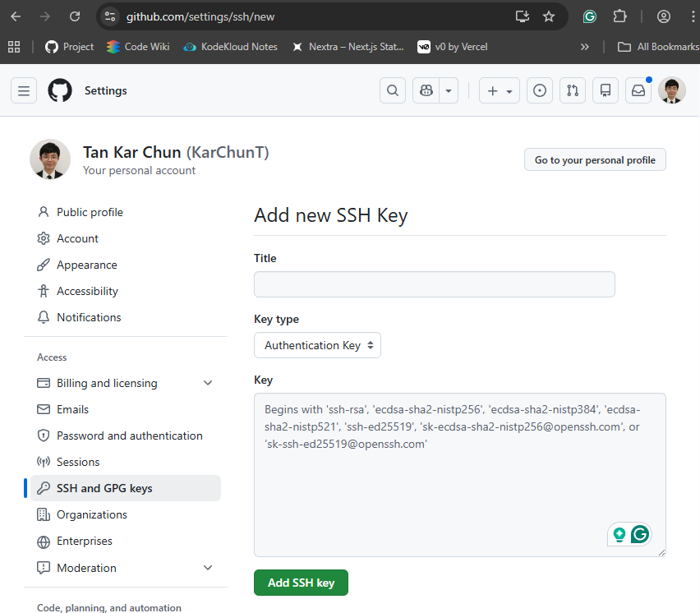Open the Notifications inbox icon
The height and width of the screenshot is (613, 700).
[x=638, y=90]
